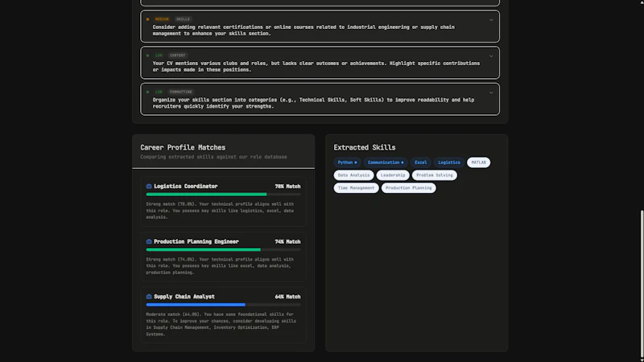Click the MEDIUM priority badge
Image resolution: width=644 pixels, height=362 pixels.
click(162, 19)
